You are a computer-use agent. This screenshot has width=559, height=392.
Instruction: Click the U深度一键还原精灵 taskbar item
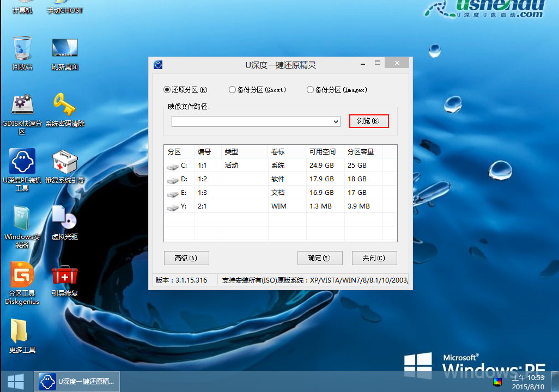click(x=77, y=381)
